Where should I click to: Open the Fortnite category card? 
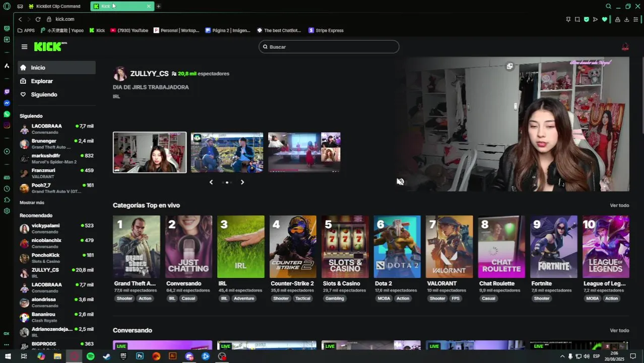pos(554,247)
